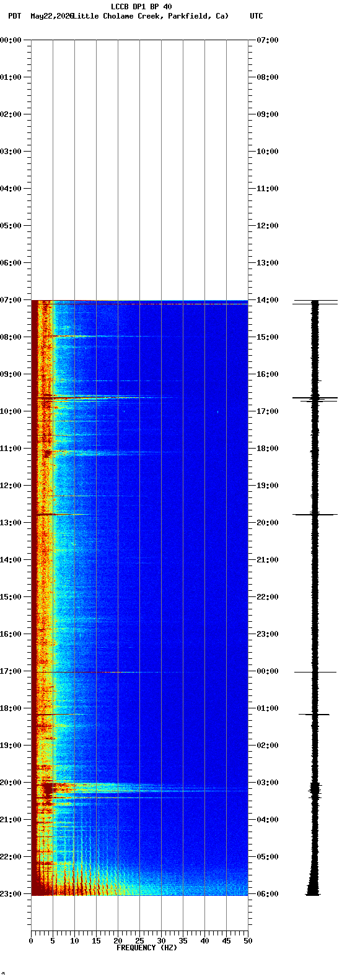Click the 09:00 PDT time label
Screen dimensions: 342x980
point(11,374)
